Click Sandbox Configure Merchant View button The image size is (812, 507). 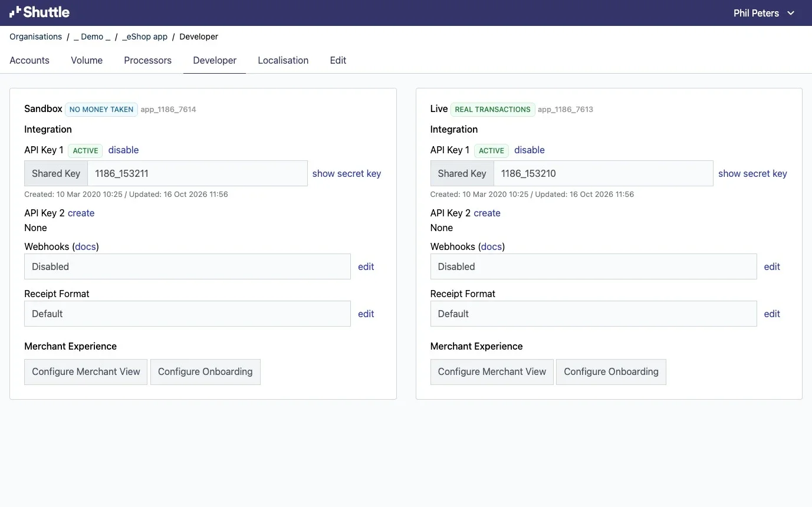[86, 372]
